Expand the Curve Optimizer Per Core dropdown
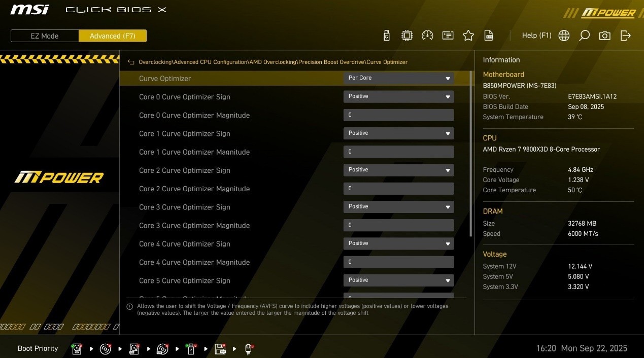Screen dimensions: 644x358 tap(398, 78)
